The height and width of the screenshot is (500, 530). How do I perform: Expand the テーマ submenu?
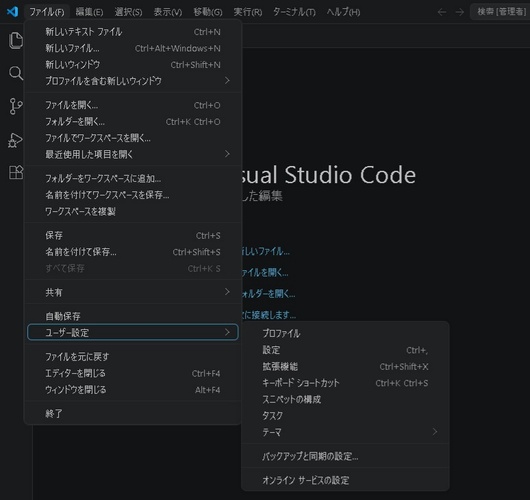pyautogui.click(x=345, y=432)
